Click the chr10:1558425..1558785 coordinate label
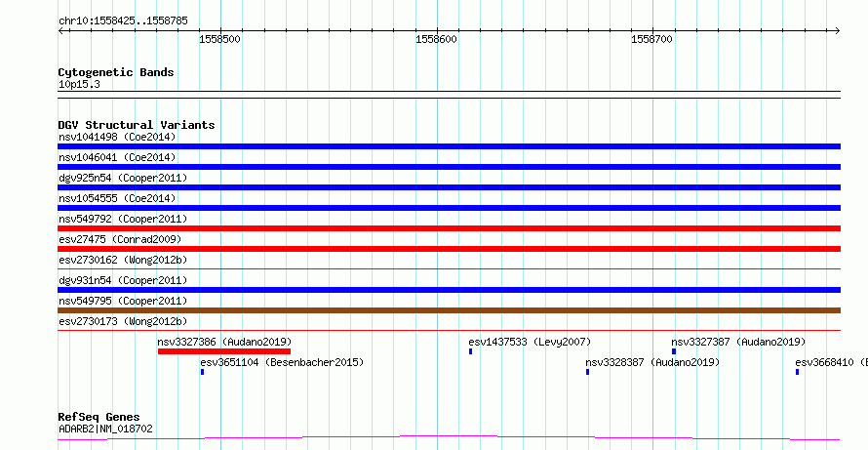868x450 pixels. point(123,21)
